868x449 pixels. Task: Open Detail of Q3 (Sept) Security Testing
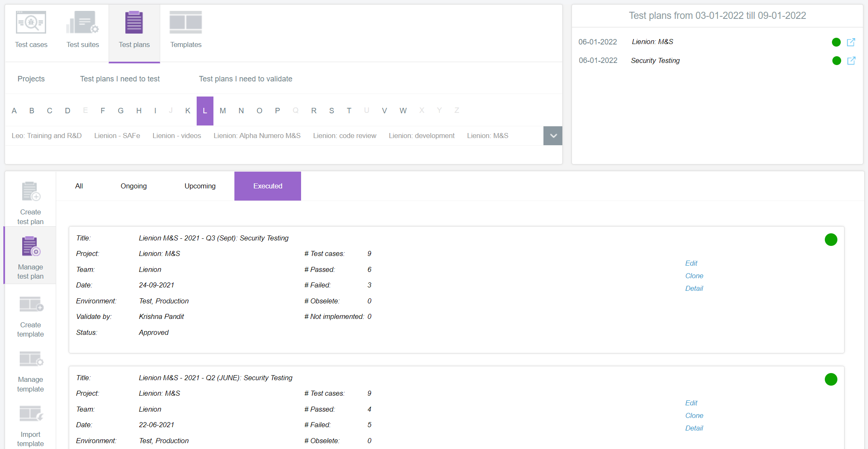[x=694, y=288]
